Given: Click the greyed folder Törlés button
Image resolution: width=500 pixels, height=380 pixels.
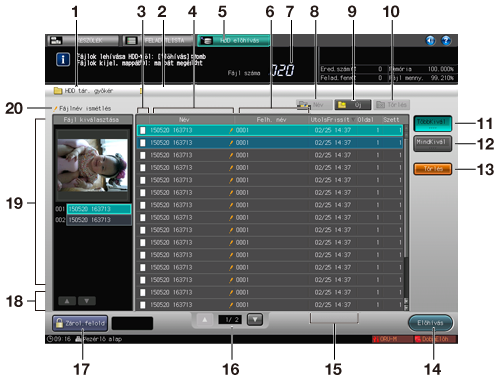Looking at the screenshot, I should (x=391, y=105).
